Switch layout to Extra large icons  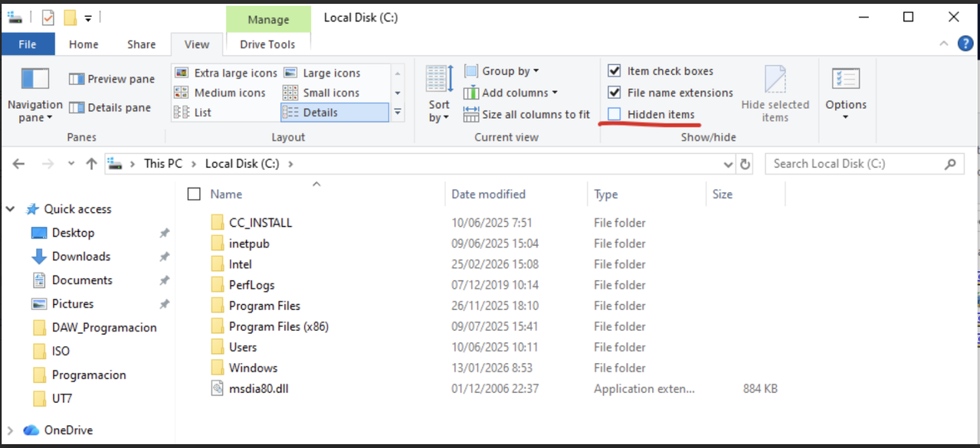point(226,73)
